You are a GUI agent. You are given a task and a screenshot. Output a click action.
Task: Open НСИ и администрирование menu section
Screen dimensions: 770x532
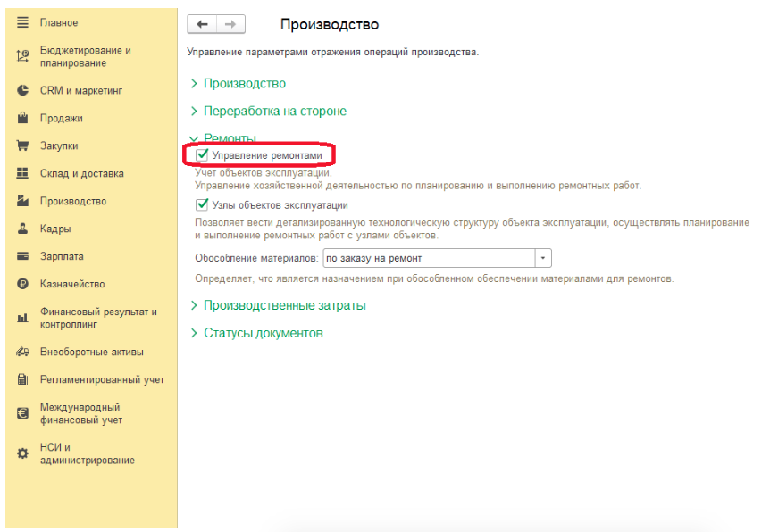[88, 454]
